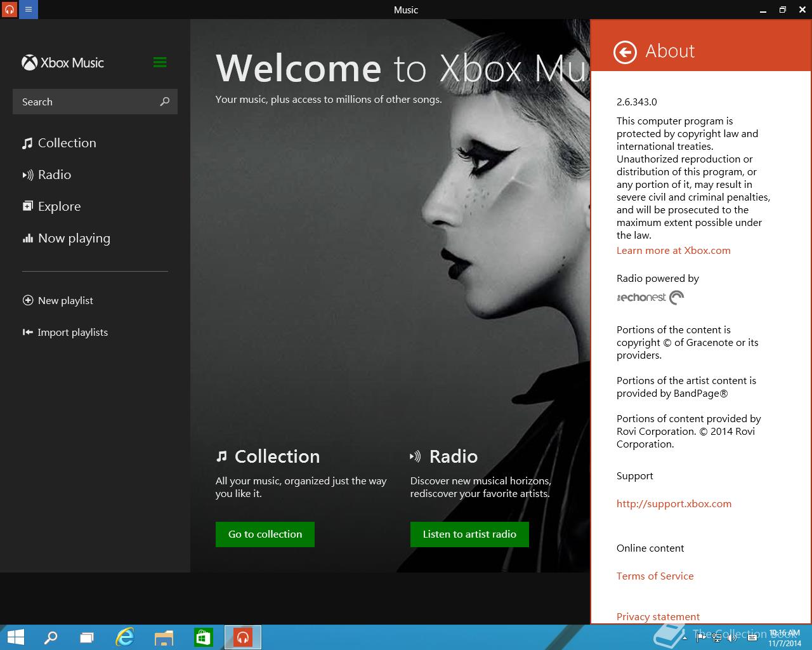Click the version number 2.6.343.0
The width and height of the screenshot is (812, 650).
point(637,102)
